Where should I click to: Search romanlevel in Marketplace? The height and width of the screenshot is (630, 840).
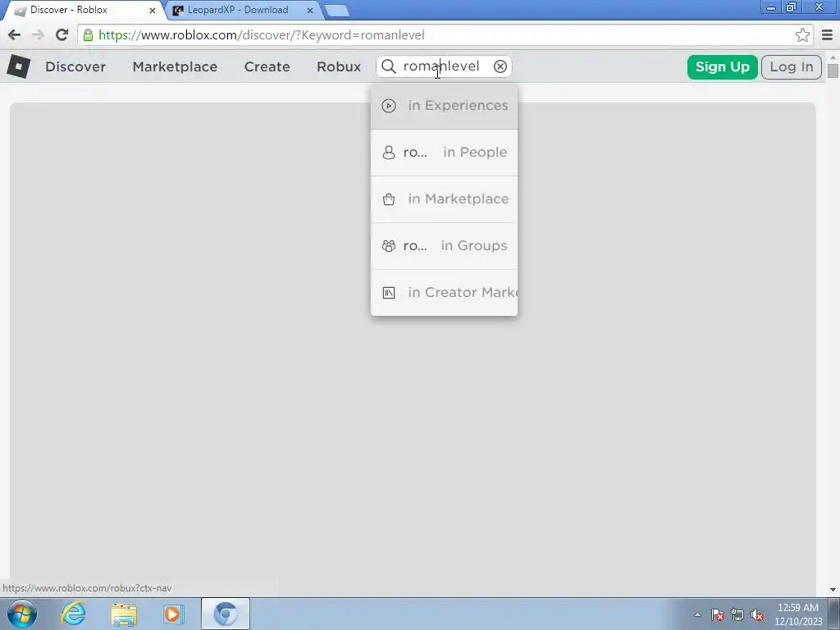tap(444, 199)
